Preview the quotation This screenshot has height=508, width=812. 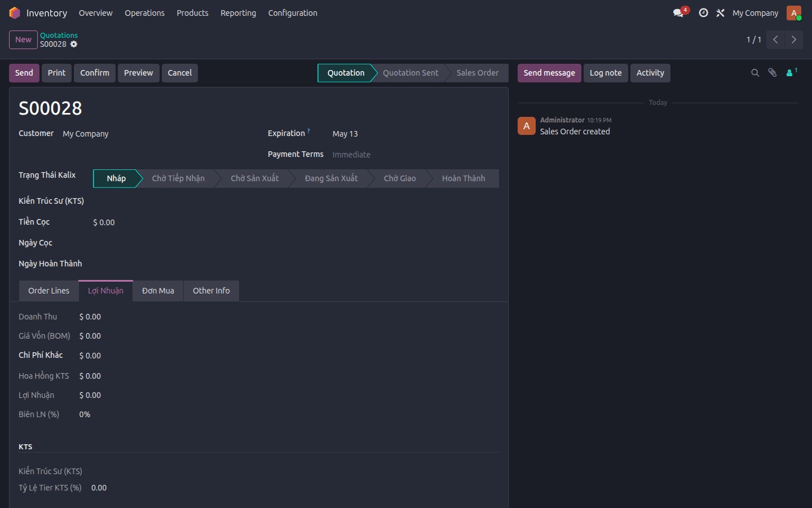coord(138,73)
